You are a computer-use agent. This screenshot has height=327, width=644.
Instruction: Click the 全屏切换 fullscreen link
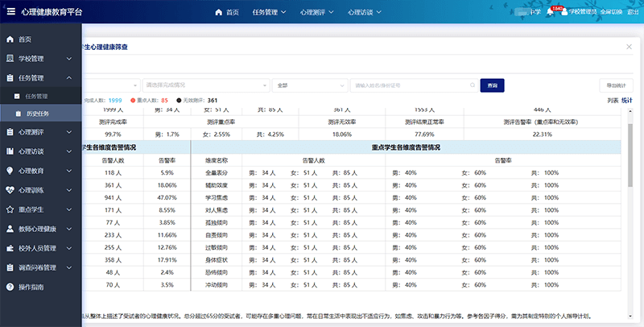coord(610,12)
